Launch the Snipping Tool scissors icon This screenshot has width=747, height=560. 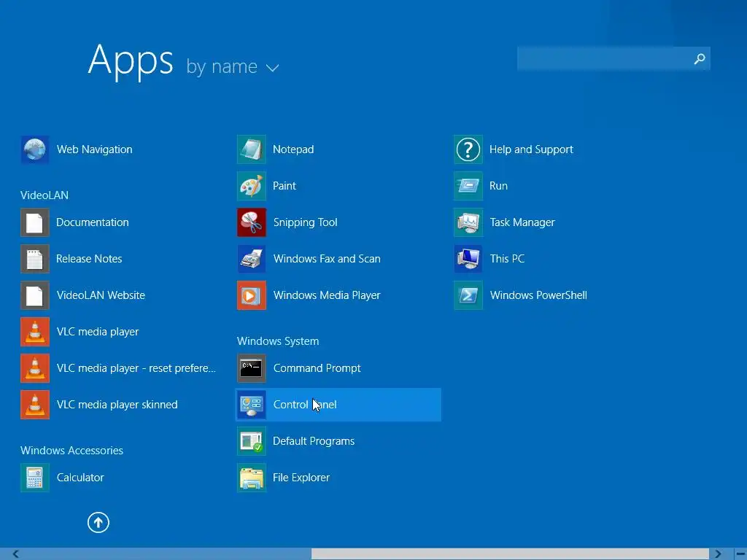click(252, 222)
